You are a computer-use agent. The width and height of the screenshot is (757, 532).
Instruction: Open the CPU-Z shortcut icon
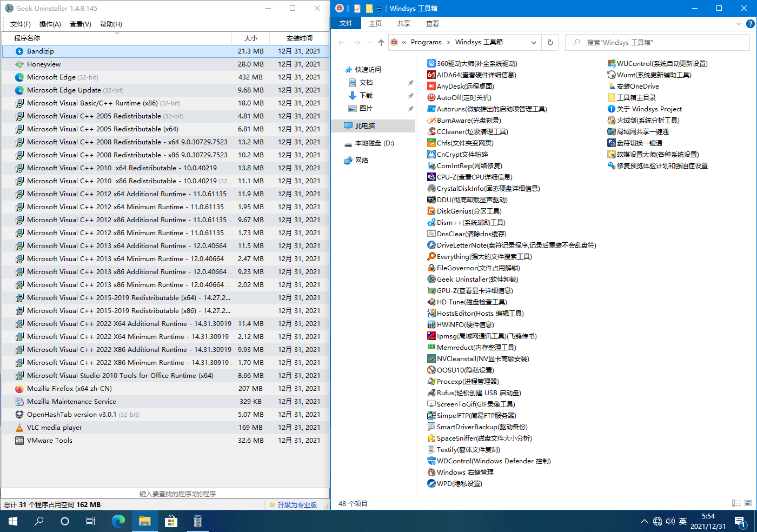coord(431,177)
